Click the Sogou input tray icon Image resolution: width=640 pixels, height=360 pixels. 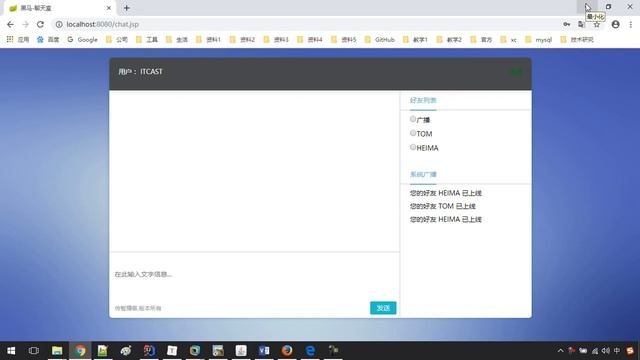pyautogui.click(x=630, y=351)
